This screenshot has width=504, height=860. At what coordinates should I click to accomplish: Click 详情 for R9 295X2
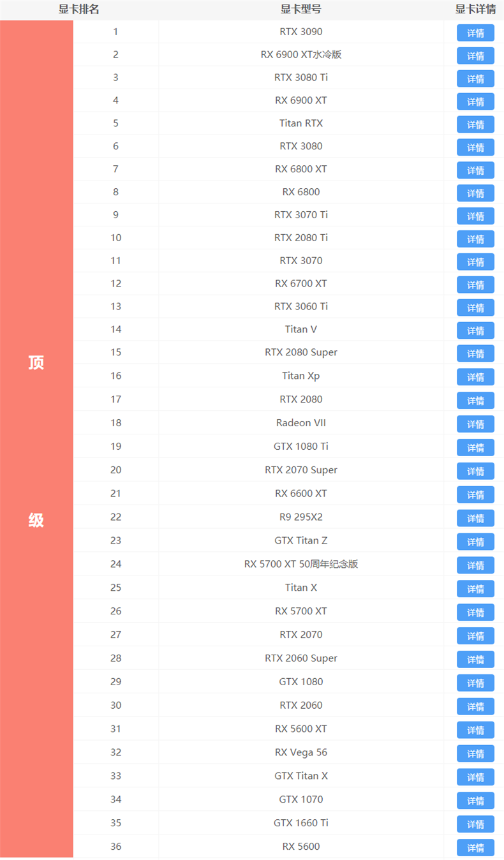(475, 518)
